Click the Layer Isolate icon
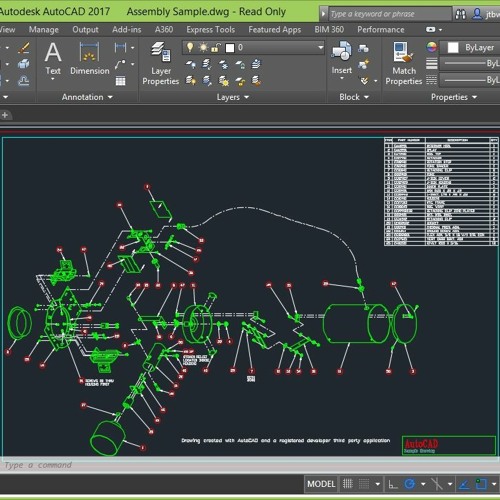The width and height of the screenshot is (500, 500). click(207, 64)
